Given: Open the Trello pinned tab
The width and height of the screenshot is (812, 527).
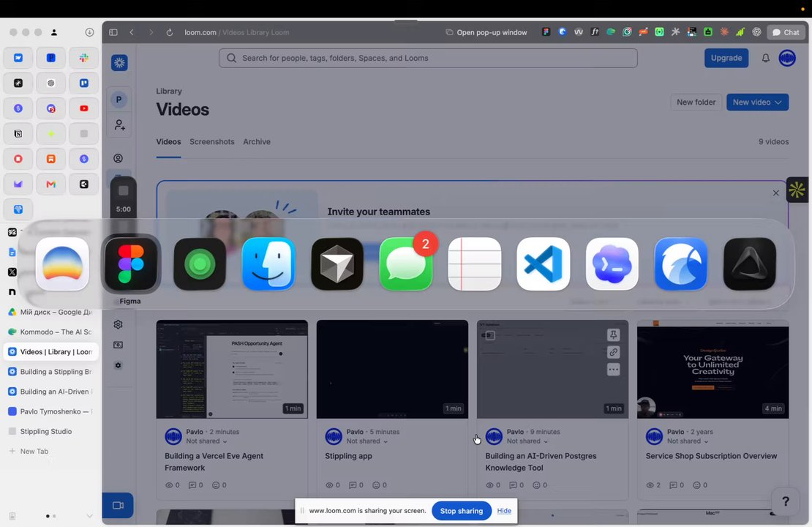Looking at the screenshot, I should (x=83, y=83).
